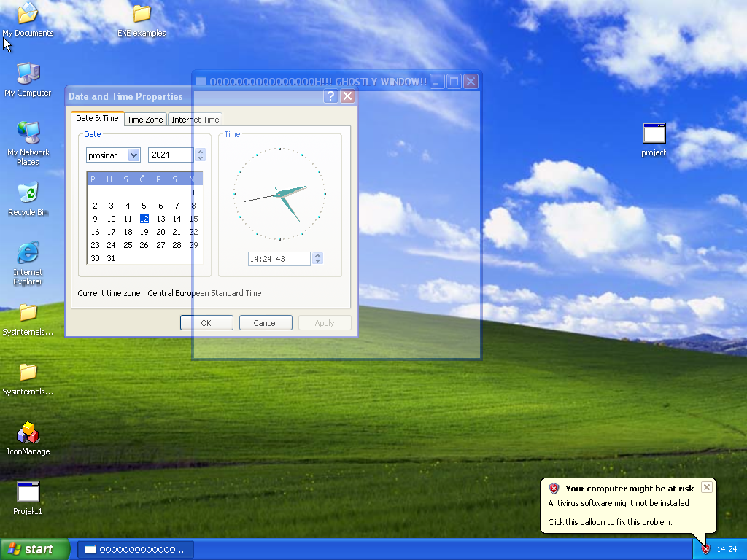Expand the month dropdown showing prosinac
The height and width of the screenshot is (560, 747).
[x=133, y=155]
